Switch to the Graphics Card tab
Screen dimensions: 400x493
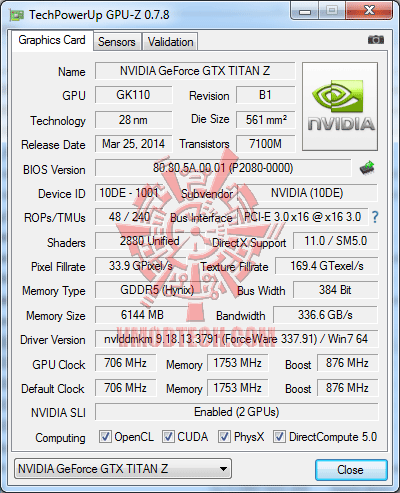click(x=52, y=40)
